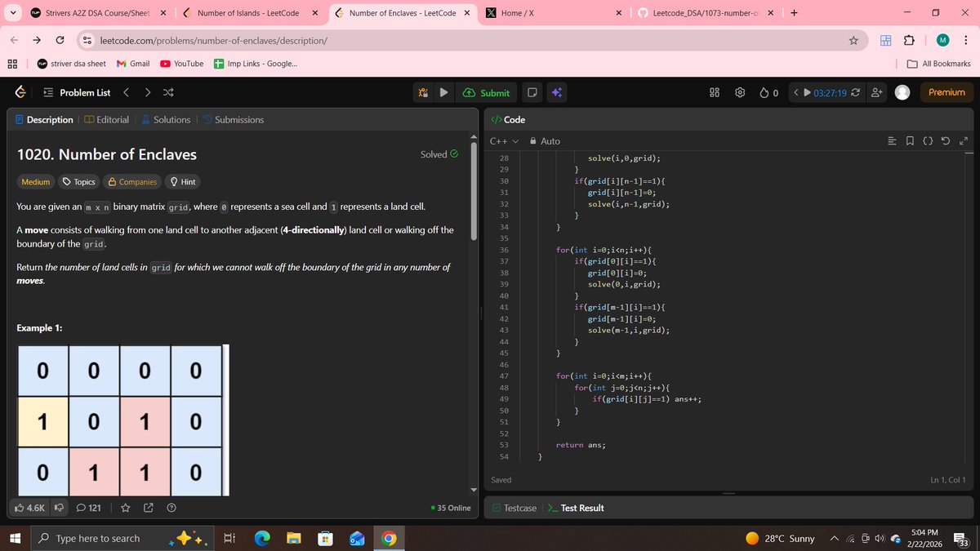Expand the Companies tag
Image resolution: width=980 pixels, height=551 pixels.
coord(132,182)
